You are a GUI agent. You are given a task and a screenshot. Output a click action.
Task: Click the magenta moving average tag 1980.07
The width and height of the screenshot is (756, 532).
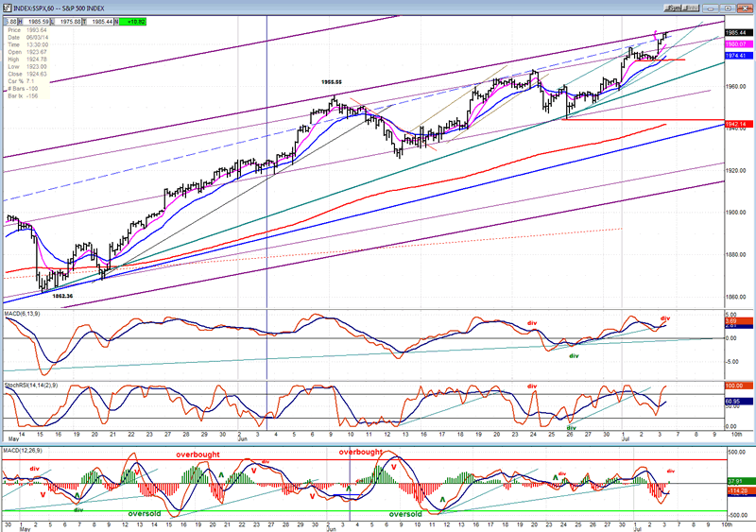pyautogui.click(x=739, y=43)
